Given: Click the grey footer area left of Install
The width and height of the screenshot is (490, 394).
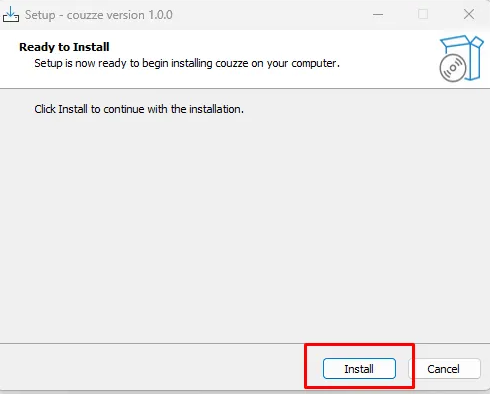Looking at the screenshot, I should click(x=152, y=367).
